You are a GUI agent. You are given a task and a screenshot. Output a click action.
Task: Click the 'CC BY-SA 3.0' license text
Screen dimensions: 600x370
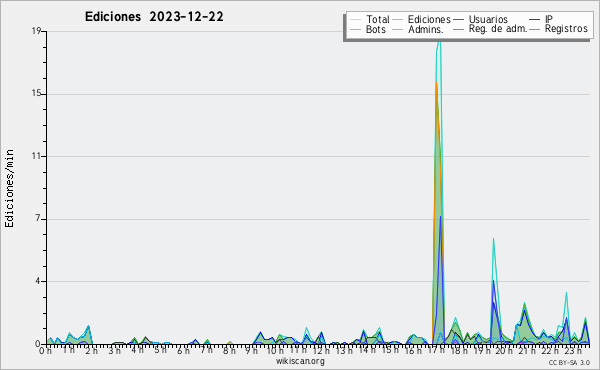[x=569, y=362]
